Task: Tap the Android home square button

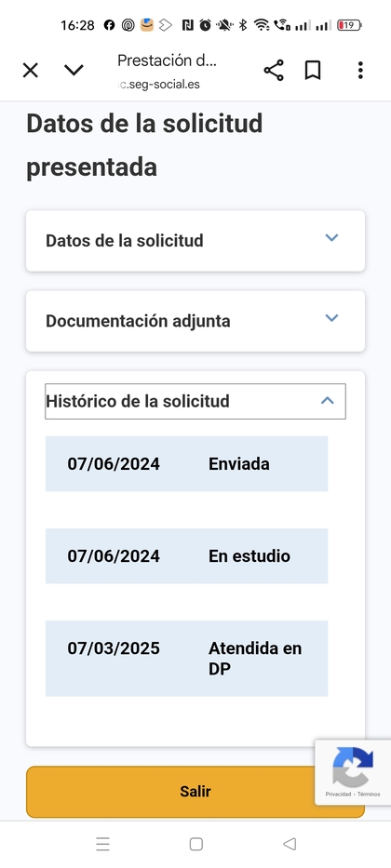Action: [x=196, y=844]
